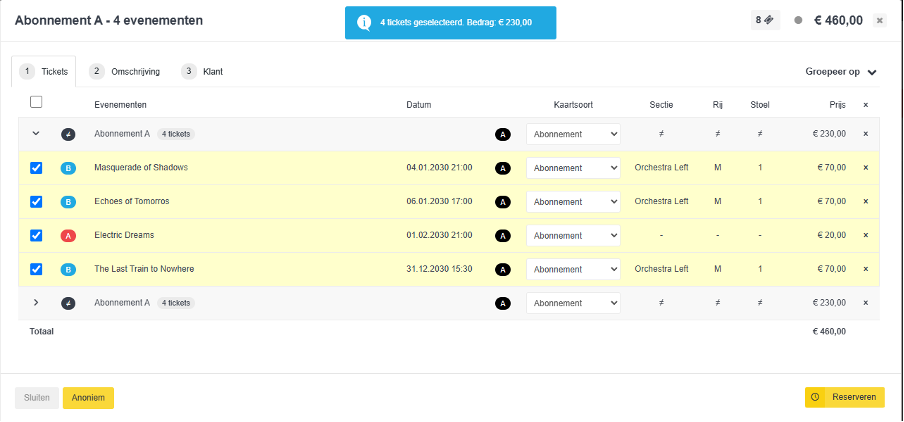
Task: Remove Electric Dreams ticket with its × icon
Action: tap(865, 235)
